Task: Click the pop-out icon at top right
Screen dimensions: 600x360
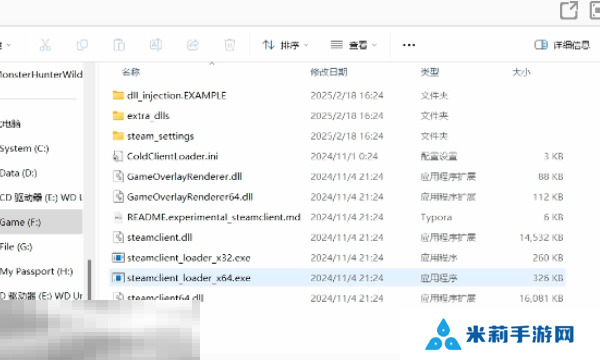Action: (569, 10)
